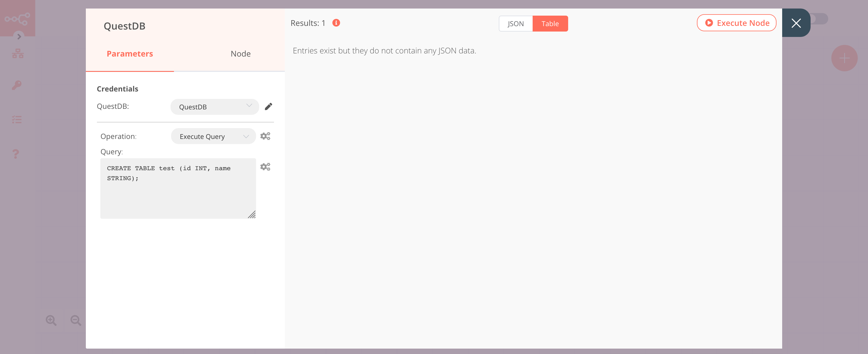This screenshot has height=354, width=868.
Task: Execute the QuestDB node
Action: click(x=737, y=22)
